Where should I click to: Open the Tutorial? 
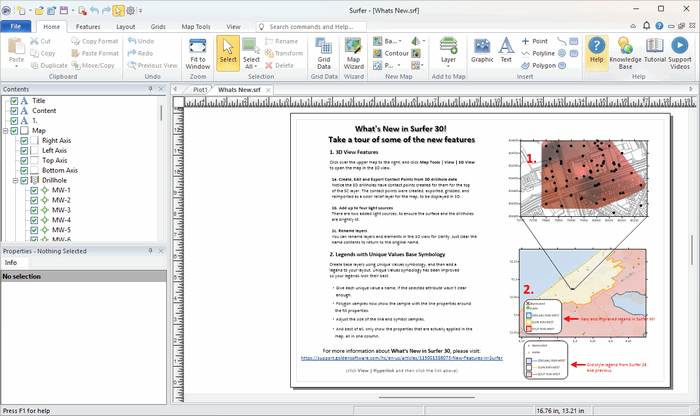tap(655, 52)
